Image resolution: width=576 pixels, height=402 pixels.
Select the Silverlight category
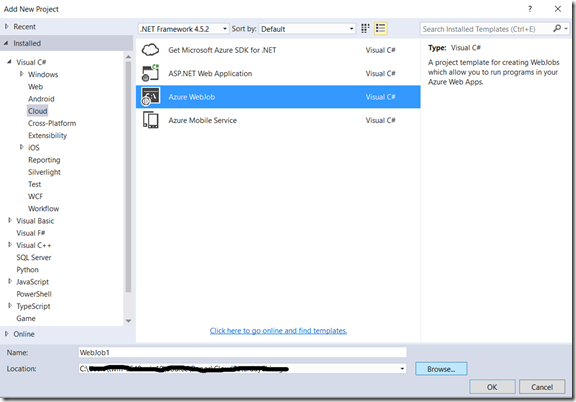[44, 172]
